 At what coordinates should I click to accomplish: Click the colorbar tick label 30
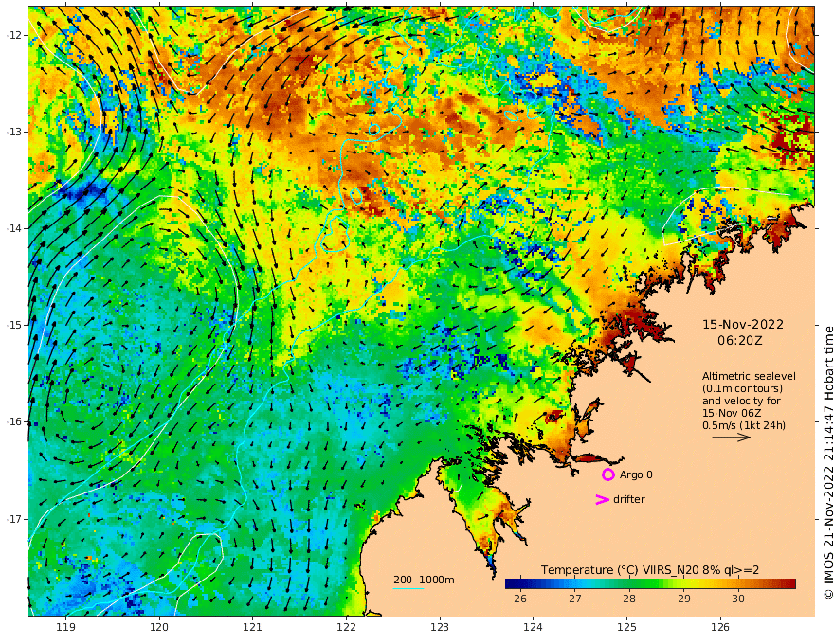click(738, 599)
